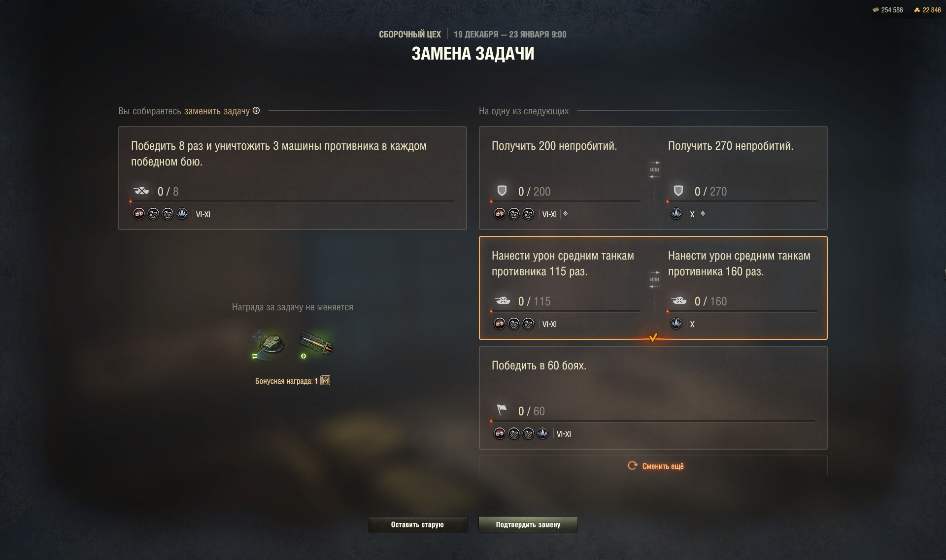Click the current task card 'Победить 8 раз'
The width and height of the screenshot is (946, 560).
tap(293, 178)
